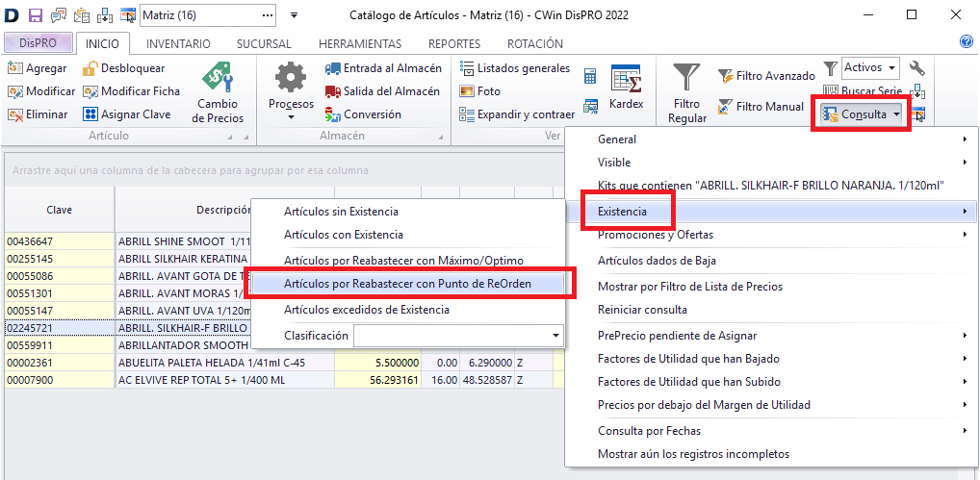Switch to the HERRAMIENTAS tab

point(360,43)
